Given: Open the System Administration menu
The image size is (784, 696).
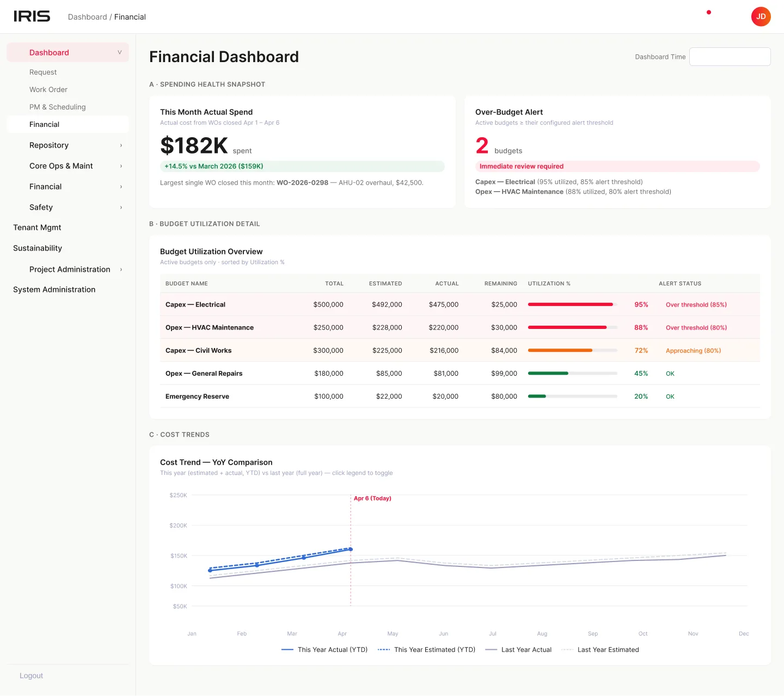Looking at the screenshot, I should [x=54, y=289].
